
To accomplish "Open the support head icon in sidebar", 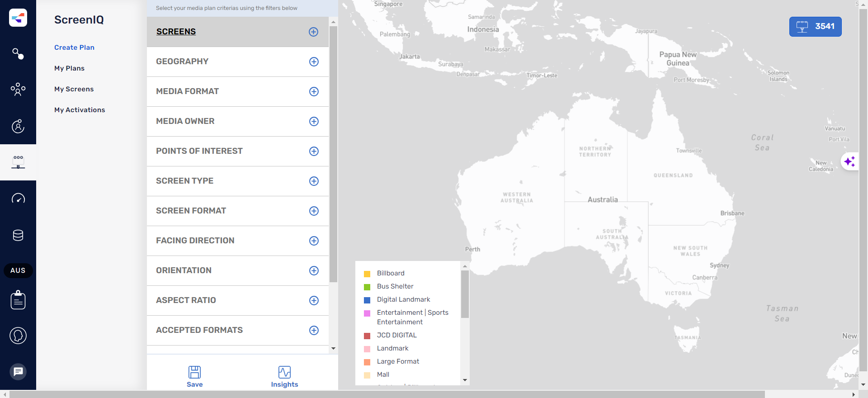I will (x=18, y=336).
